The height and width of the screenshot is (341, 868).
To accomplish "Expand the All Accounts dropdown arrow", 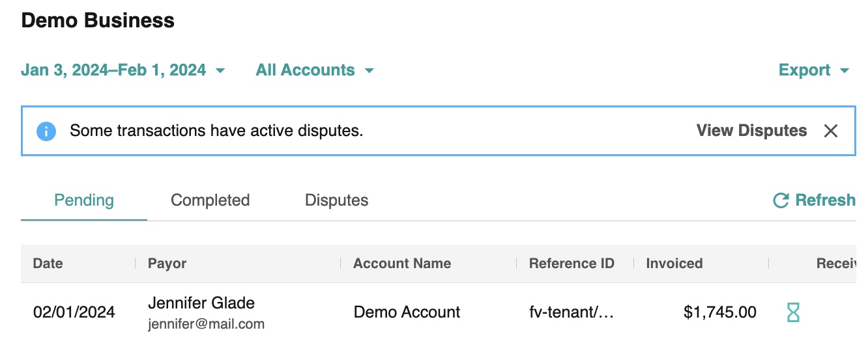I will [369, 70].
